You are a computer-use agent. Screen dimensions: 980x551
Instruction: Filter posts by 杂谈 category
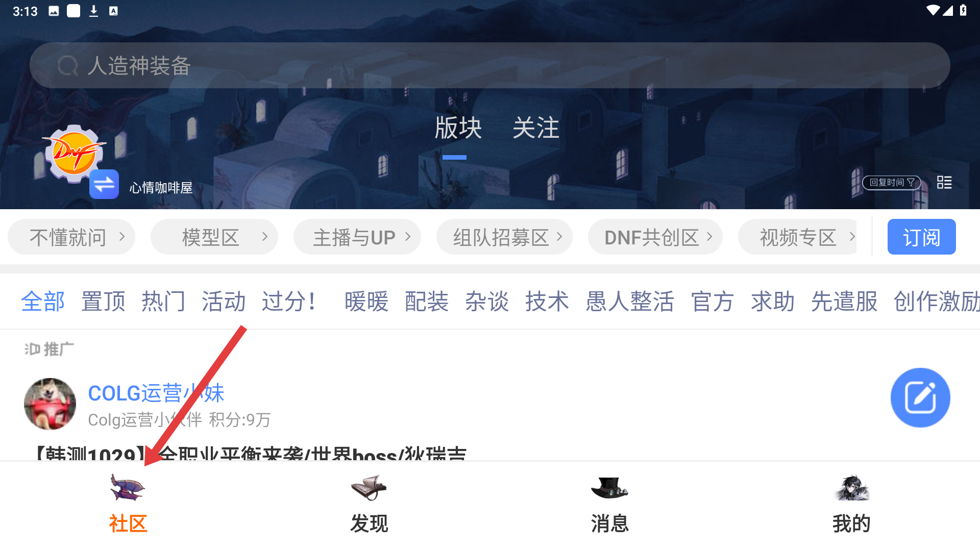pos(487,301)
